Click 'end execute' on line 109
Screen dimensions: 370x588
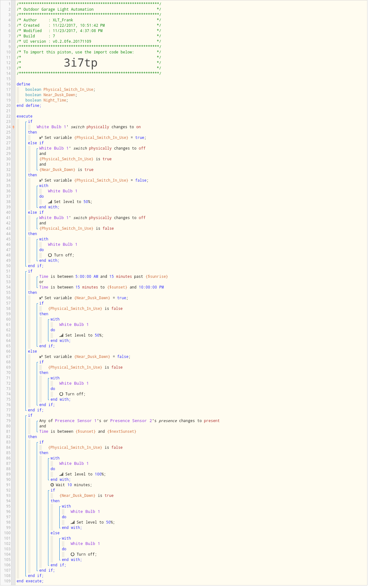30,581
